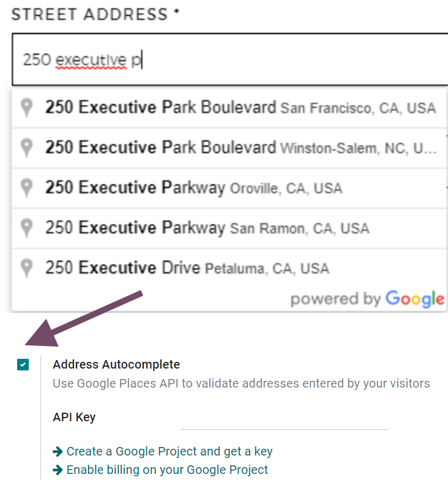Click arrow icon before Create a Google Project
This screenshot has width=448, height=499.
(x=58, y=451)
